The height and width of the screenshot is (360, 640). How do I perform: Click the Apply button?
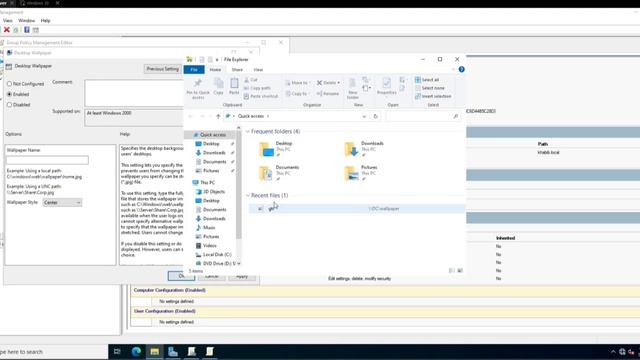pos(242,277)
